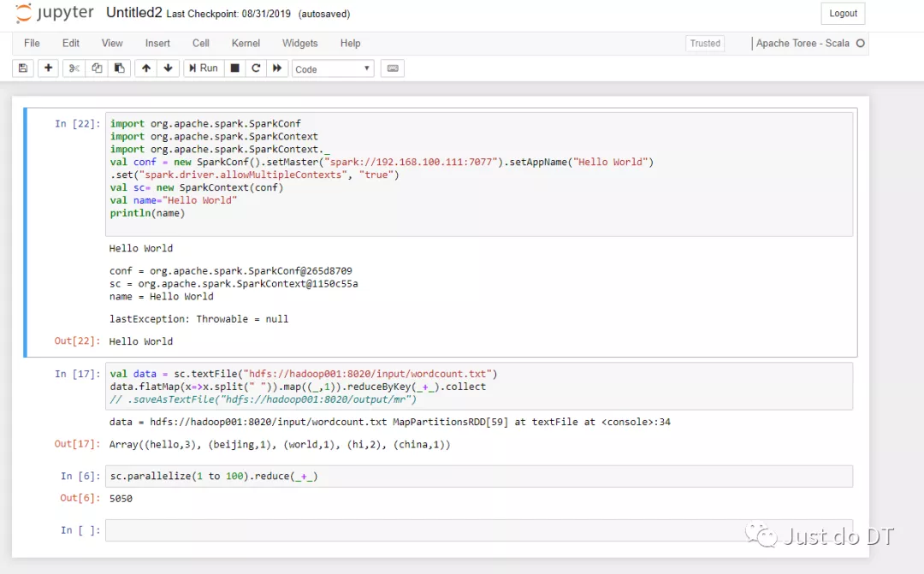Insert a cell below with the plus icon
The image size is (924, 574).
click(48, 68)
